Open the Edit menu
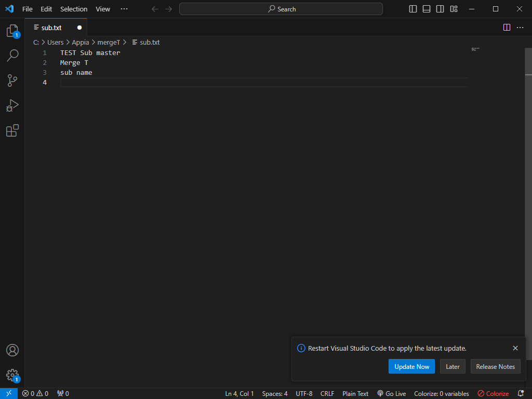Screen dimensions: 532x399 pyautogui.click(x=46, y=9)
